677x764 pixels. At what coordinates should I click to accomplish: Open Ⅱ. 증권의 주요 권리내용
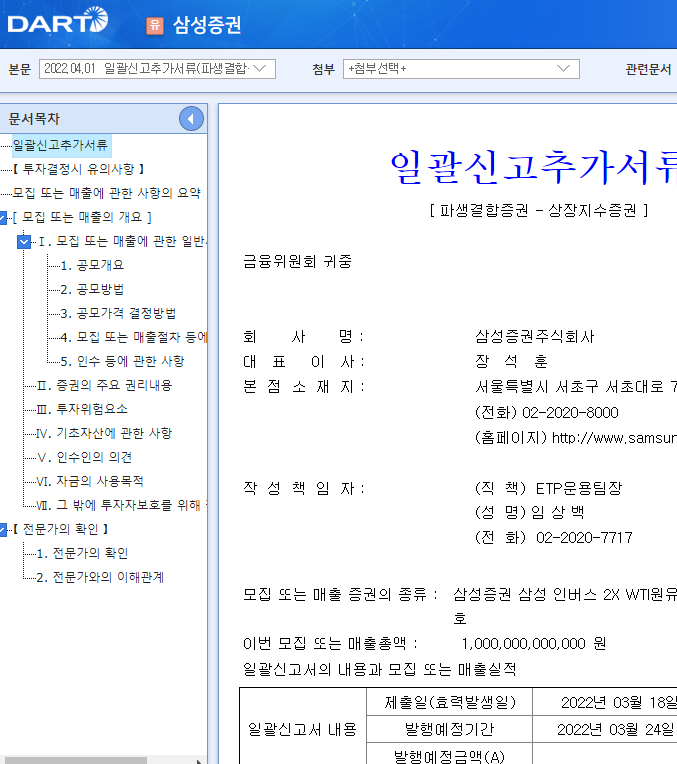click(104, 385)
